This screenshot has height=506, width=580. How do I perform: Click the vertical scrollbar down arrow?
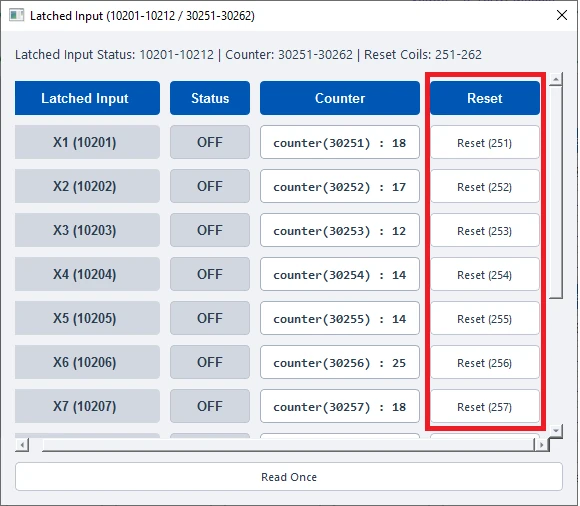click(556, 431)
